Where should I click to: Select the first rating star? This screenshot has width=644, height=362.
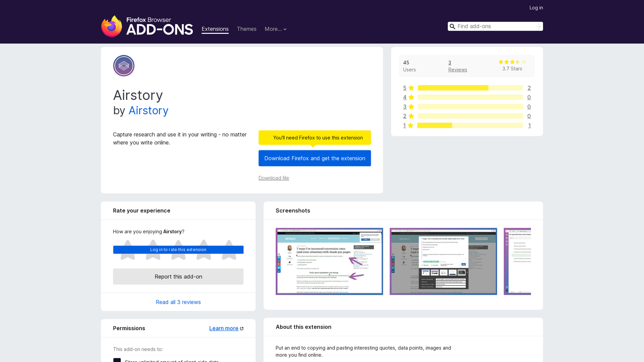tap(128, 250)
